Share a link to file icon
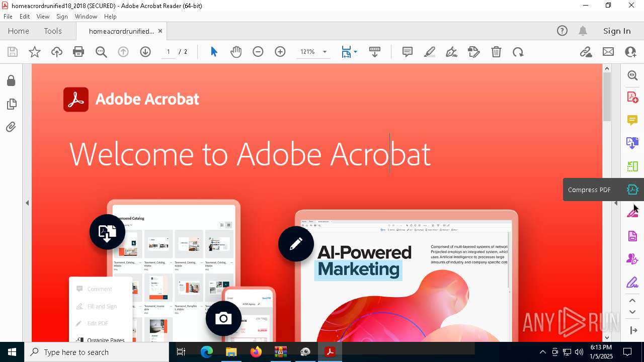 tap(586, 52)
